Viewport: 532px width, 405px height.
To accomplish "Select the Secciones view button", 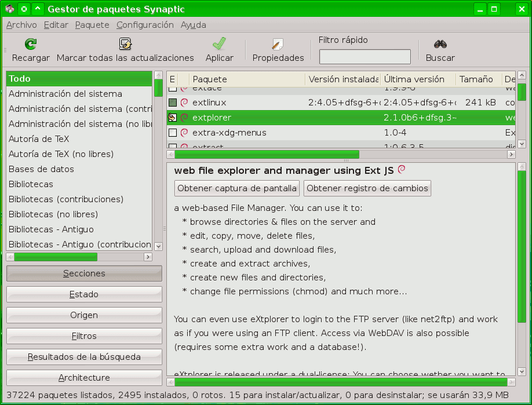I will point(84,273).
